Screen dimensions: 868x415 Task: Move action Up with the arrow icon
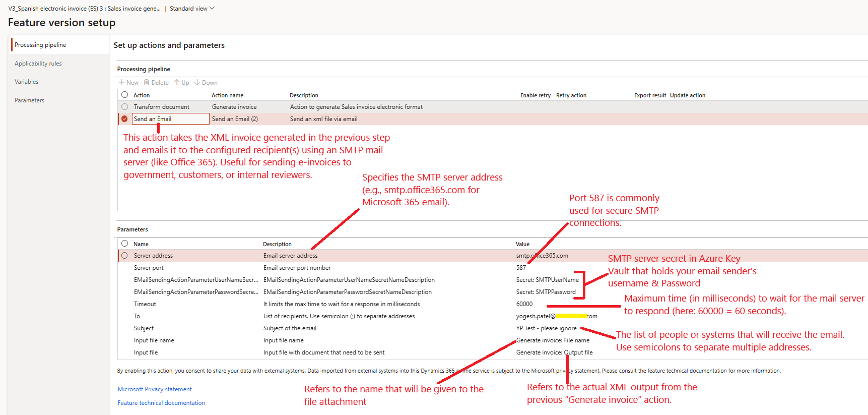point(177,83)
